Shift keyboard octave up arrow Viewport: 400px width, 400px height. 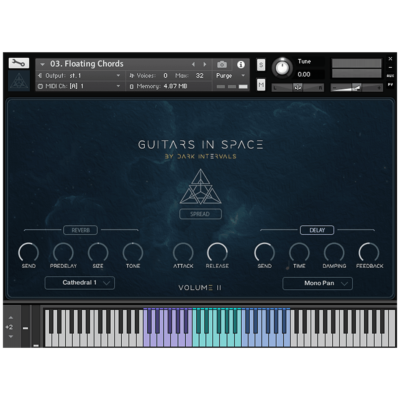(x=11, y=318)
